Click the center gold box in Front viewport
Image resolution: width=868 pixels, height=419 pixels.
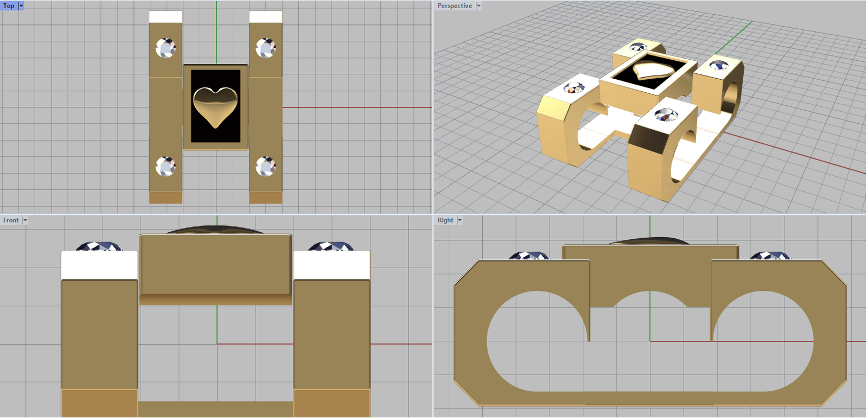pos(215,265)
